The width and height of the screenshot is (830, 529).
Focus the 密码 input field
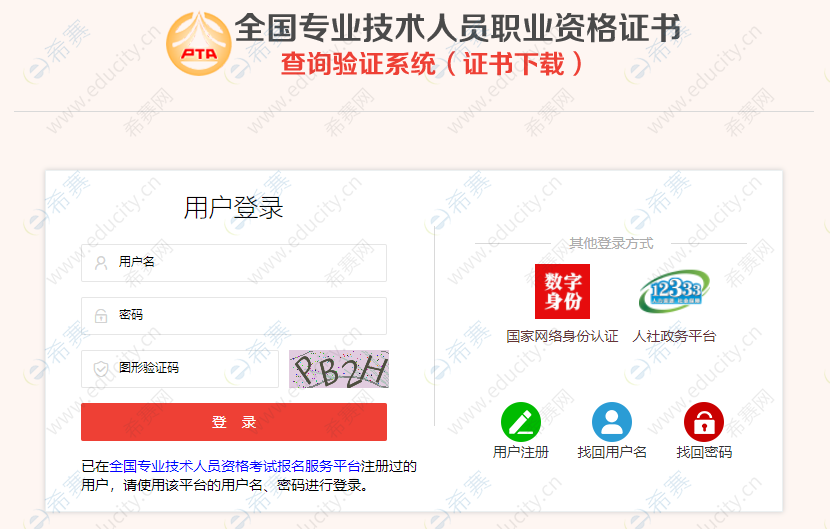[234, 316]
